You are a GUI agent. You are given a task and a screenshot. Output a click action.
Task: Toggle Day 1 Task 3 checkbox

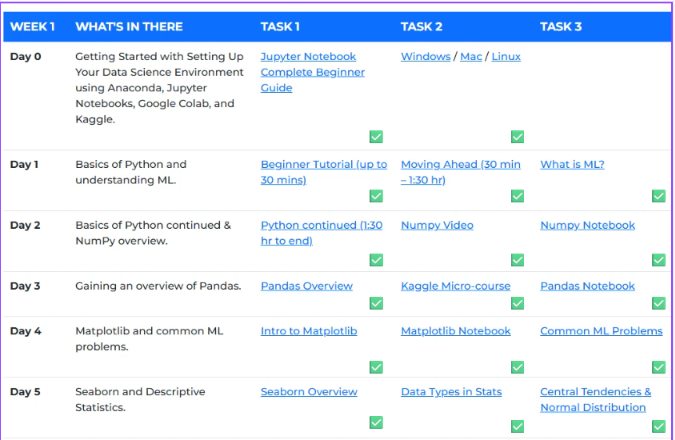click(658, 196)
